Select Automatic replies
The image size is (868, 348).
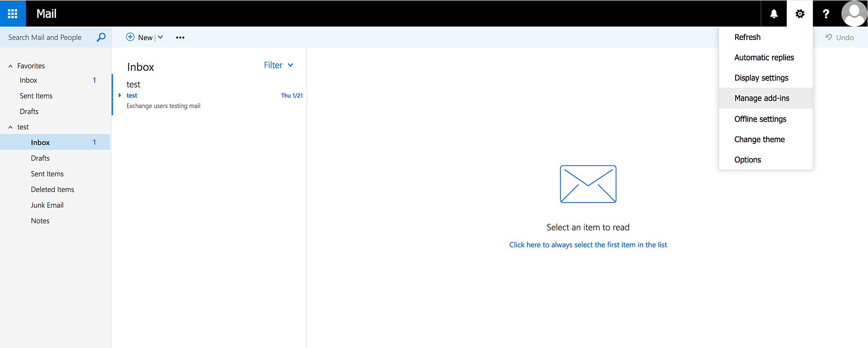coord(766,58)
